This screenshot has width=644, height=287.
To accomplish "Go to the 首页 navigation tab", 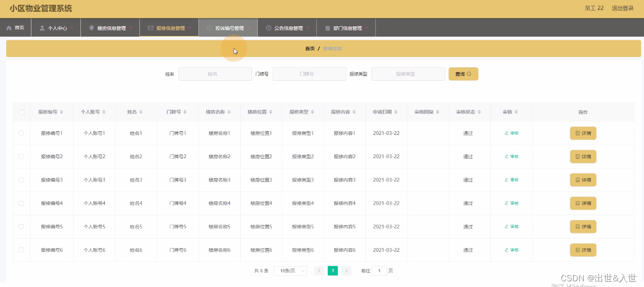I will click(x=16, y=28).
